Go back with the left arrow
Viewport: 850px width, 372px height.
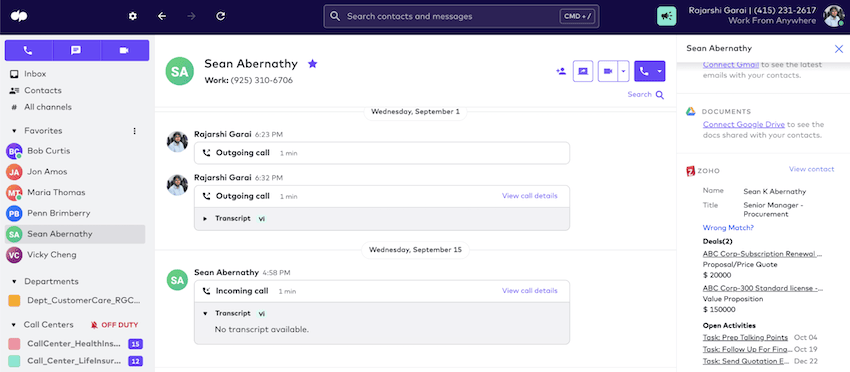[x=162, y=16]
